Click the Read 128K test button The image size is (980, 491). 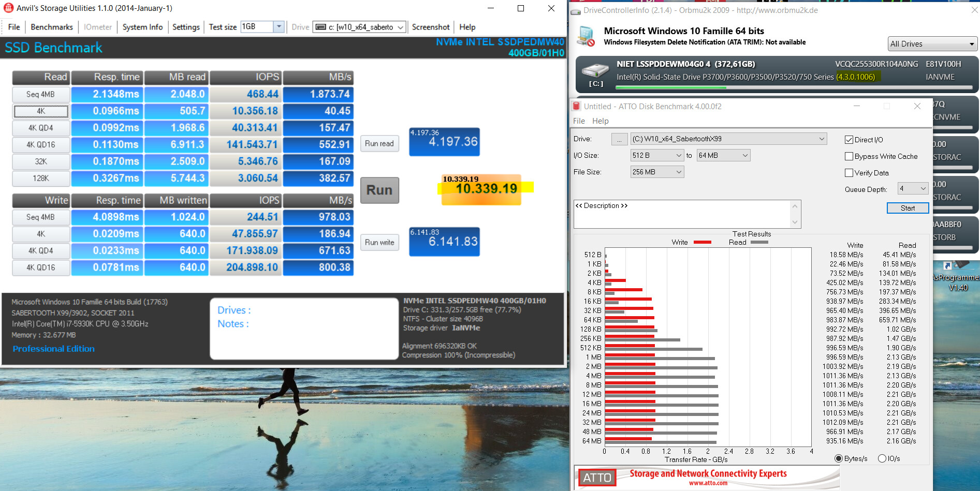[41, 178]
